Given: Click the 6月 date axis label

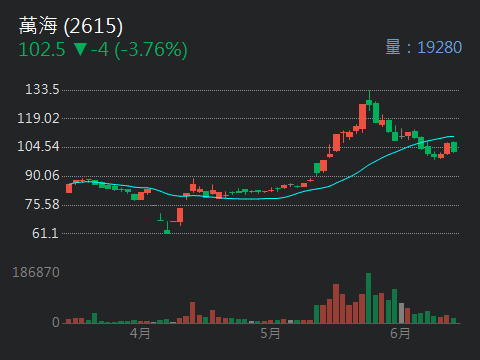Looking at the screenshot, I should click(400, 333).
